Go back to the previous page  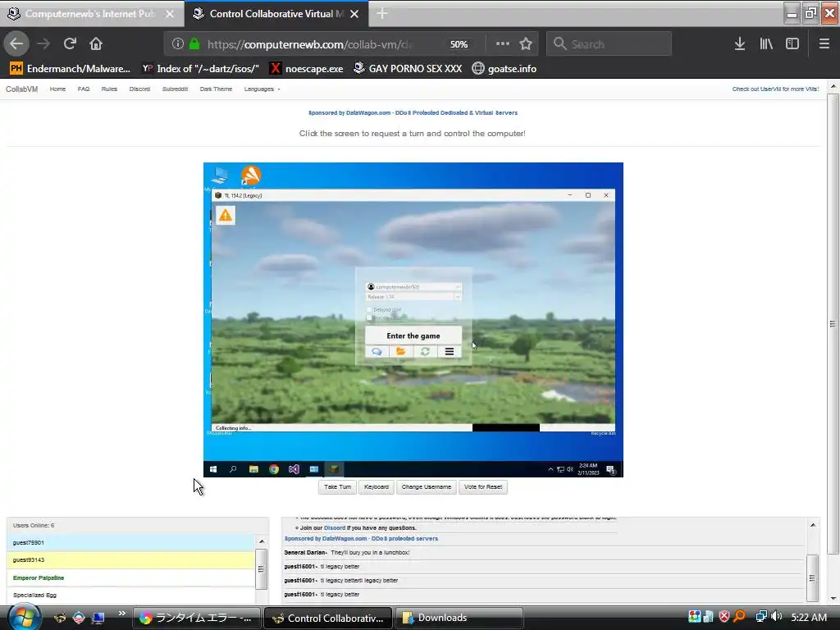[x=16, y=44]
